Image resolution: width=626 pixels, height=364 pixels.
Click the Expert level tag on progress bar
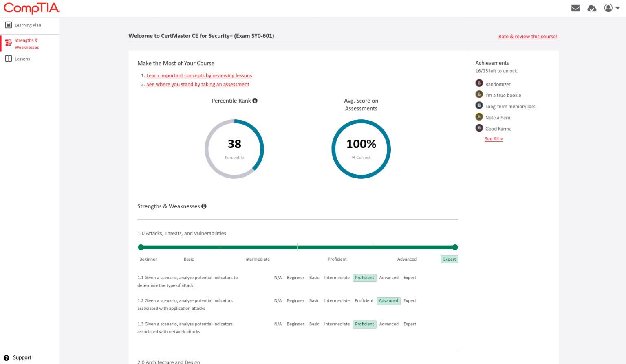click(449, 259)
